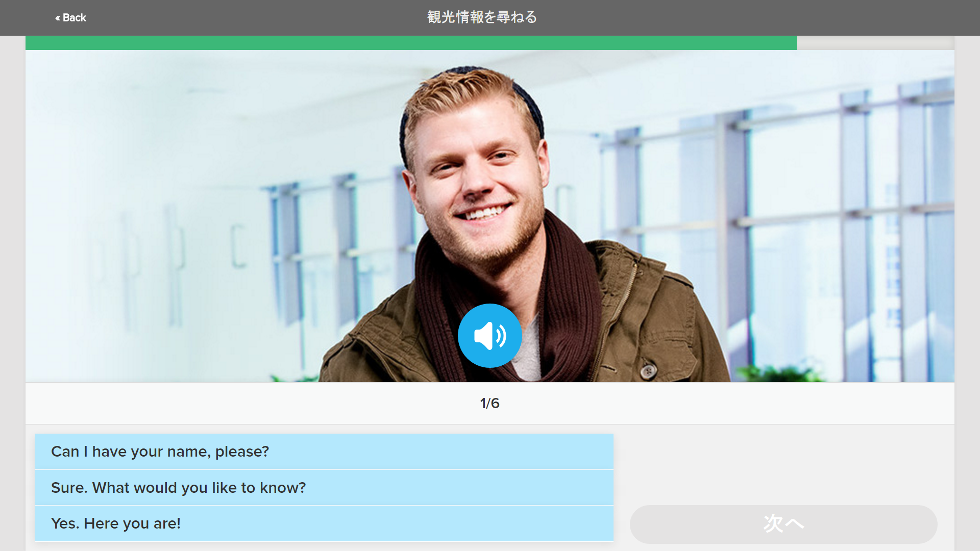Choose "Can I have your name, please?"
This screenshot has height=551, width=980.
(x=324, y=452)
